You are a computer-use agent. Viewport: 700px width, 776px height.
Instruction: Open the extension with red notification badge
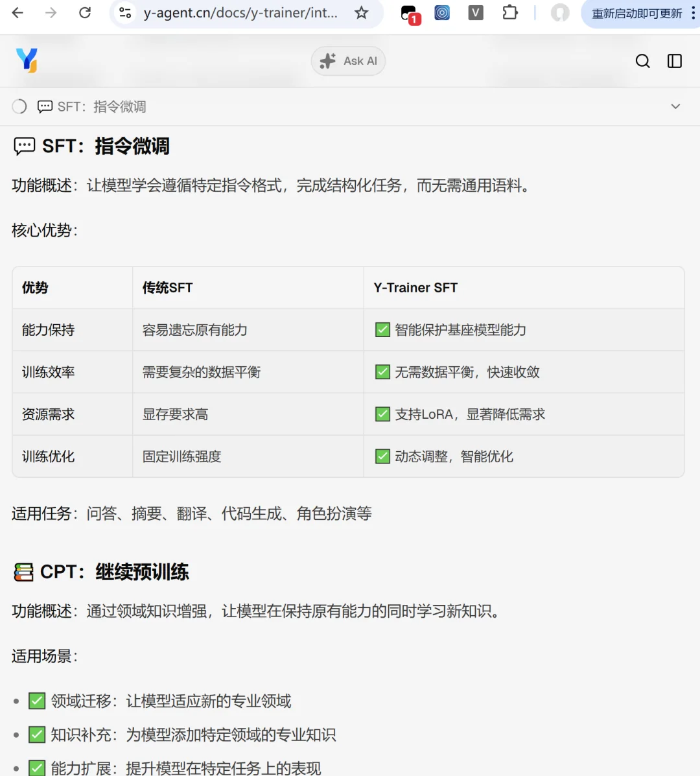tap(408, 13)
